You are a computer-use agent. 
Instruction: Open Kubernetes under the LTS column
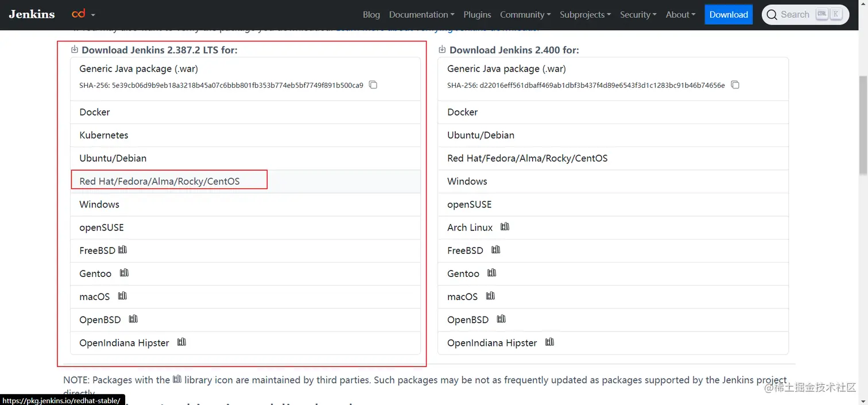pos(245,135)
